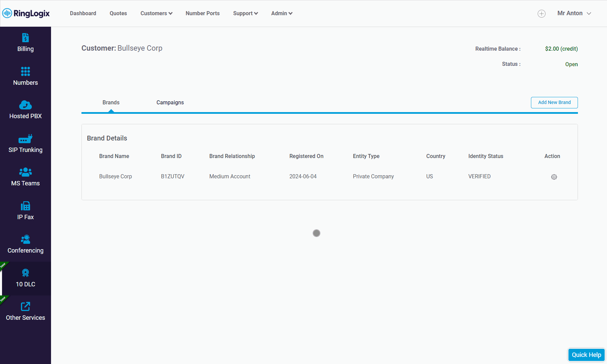Open the Numbers sidebar section
Viewport: 607px width, 364px height.
pyautogui.click(x=25, y=77)
